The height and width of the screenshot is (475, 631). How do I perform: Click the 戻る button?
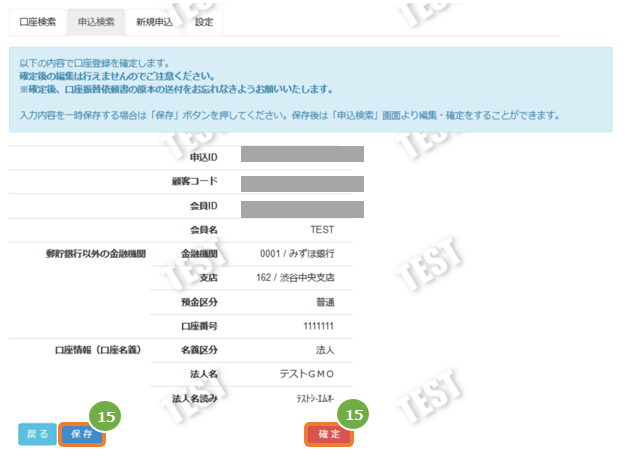tap(37, 434)
